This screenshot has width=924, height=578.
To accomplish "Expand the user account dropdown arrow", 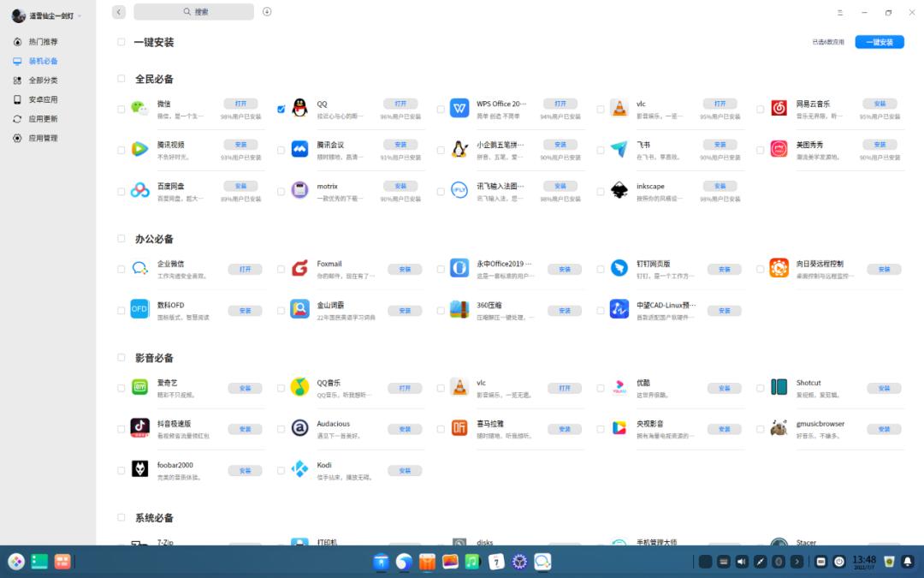I will (x=80, y=16).
